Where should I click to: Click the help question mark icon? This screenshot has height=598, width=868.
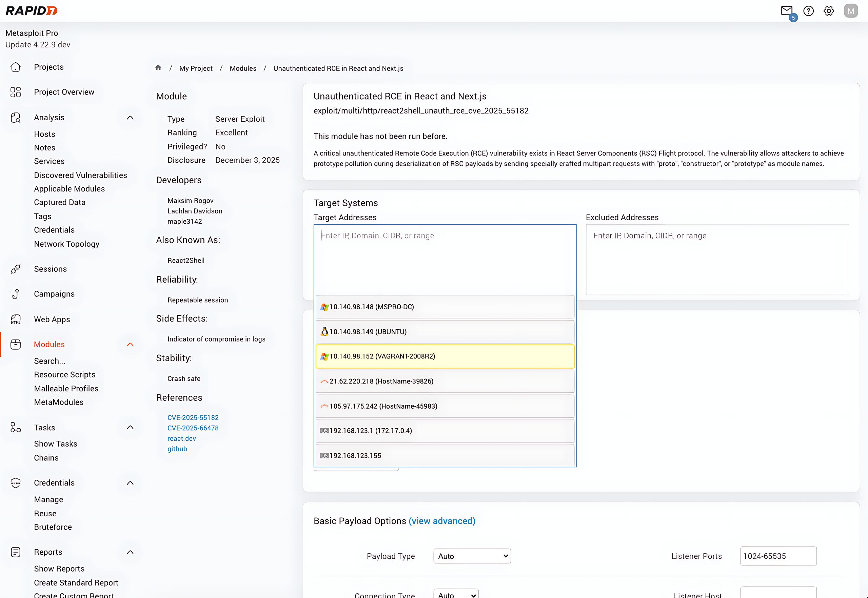[x=808, y=11]
